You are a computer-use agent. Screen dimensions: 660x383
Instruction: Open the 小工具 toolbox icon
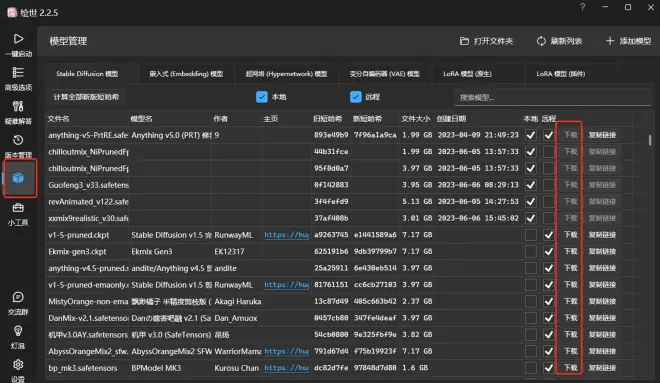point(18,208)
